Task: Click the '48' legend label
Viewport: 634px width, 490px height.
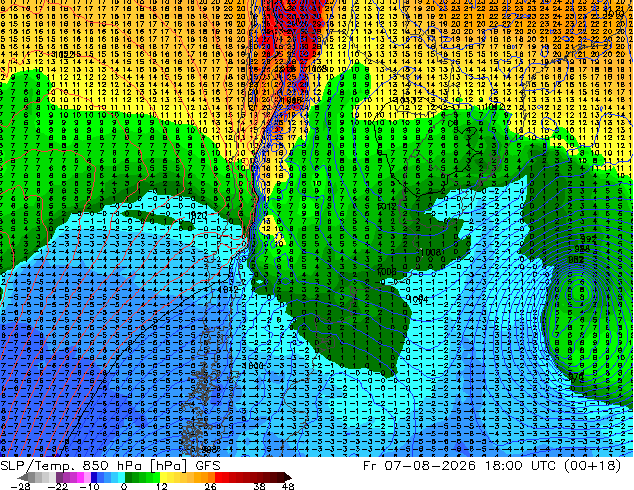Action: (288, 486)
